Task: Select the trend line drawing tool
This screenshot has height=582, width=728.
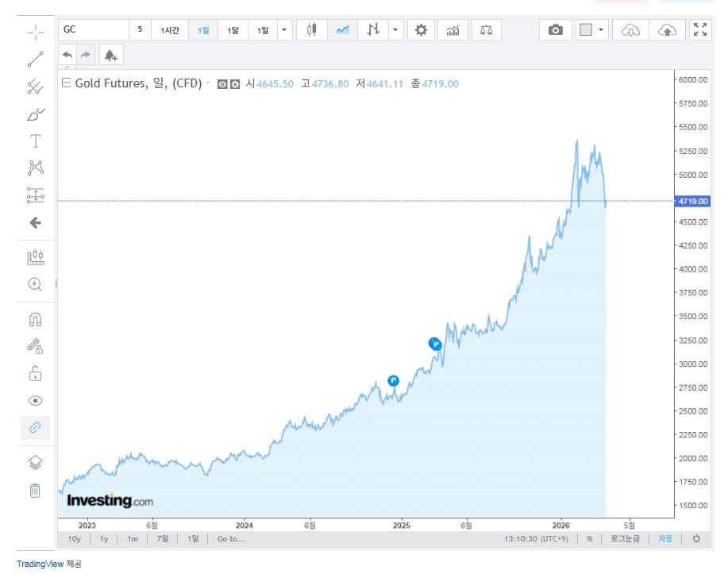Action: coord(35,60)
